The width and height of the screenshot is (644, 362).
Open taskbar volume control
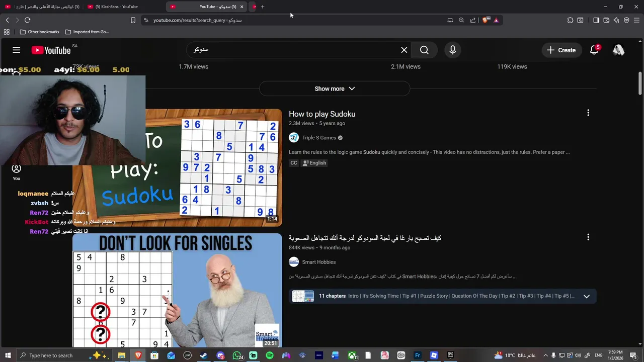pos(578,355)
